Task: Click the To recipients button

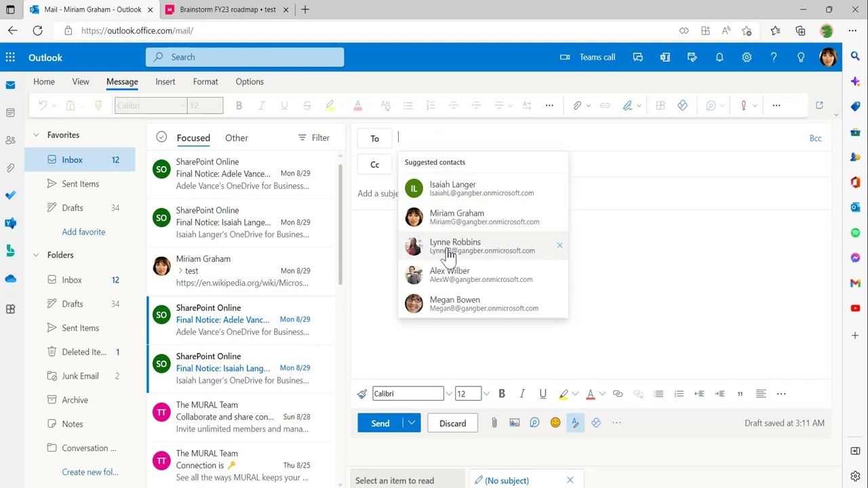Action: point(375,138)
